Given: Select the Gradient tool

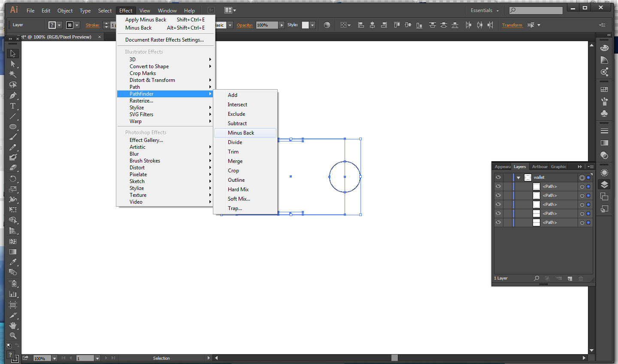Looking at the screenshot, I should click(13, 252).
